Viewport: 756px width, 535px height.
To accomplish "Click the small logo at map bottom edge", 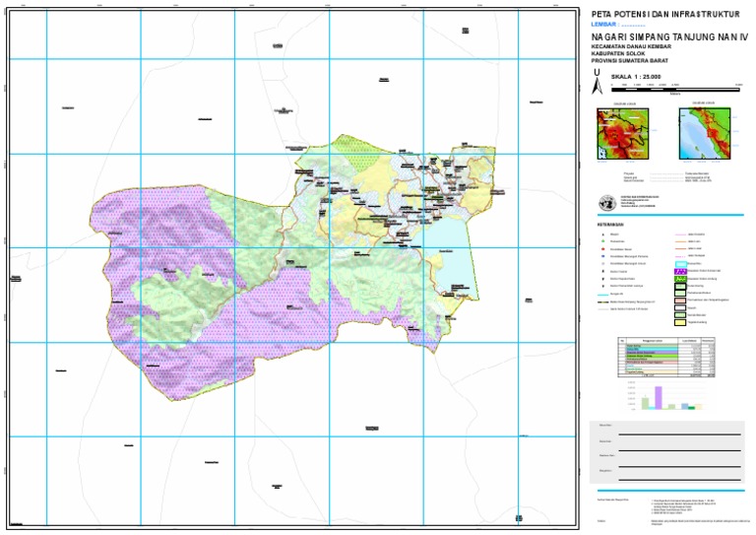I will pyautogui.click(x=519, y=516).
